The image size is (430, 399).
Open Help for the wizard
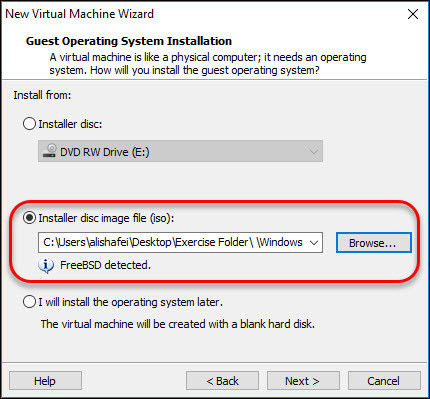45,381
